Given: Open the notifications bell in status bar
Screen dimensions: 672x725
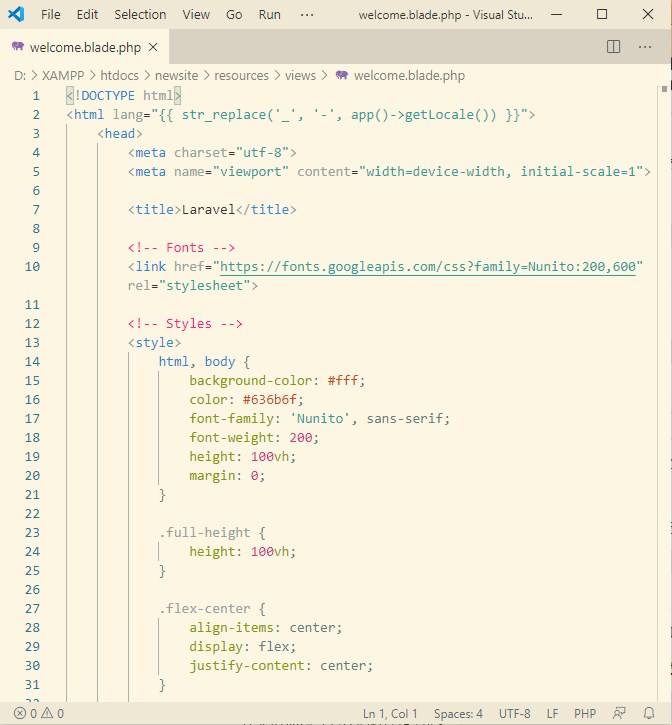Looking at the screenshot, I should pos(650,714).
